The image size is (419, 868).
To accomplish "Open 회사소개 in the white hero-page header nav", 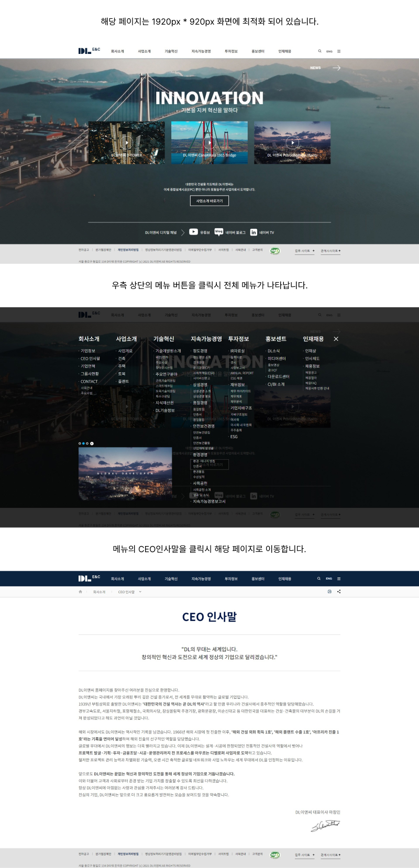I will pos(117,51).
